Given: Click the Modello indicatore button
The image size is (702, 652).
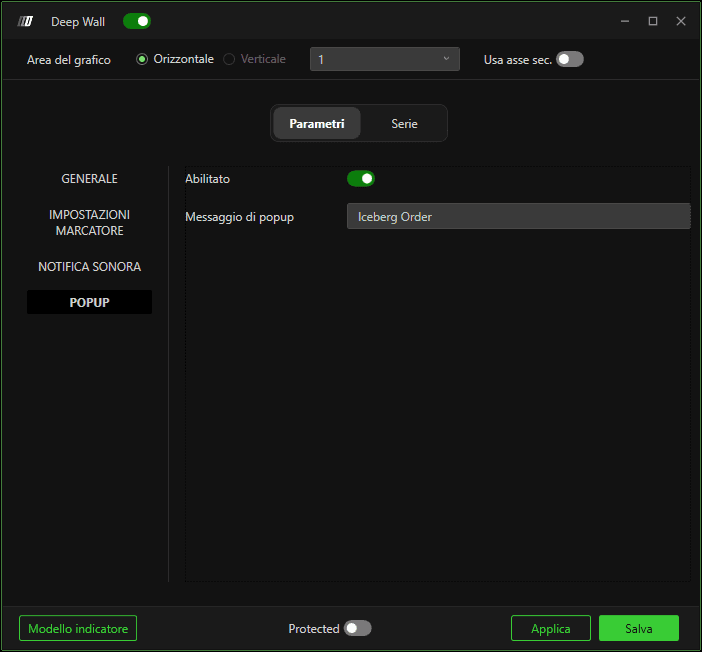Looking at the screenshot, I should [x=78, y=628].
